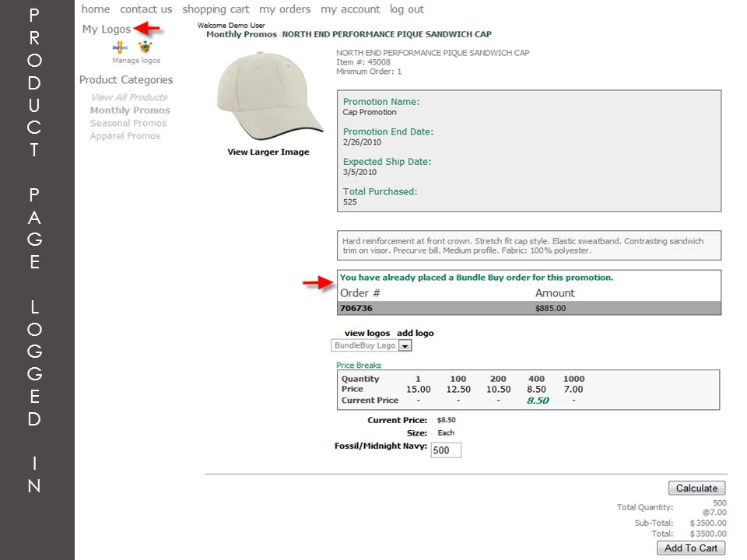Click the Minimum Order: 1 text

(x=369, y=72)
